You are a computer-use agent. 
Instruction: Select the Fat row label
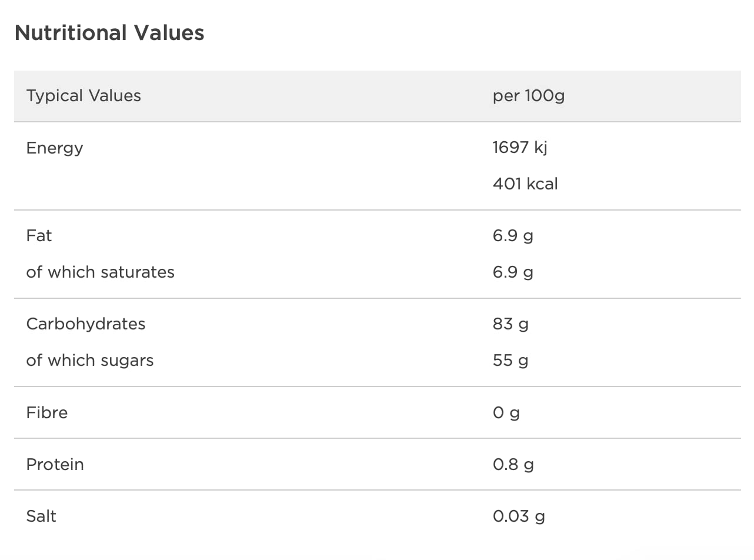[x=39, y=236]
